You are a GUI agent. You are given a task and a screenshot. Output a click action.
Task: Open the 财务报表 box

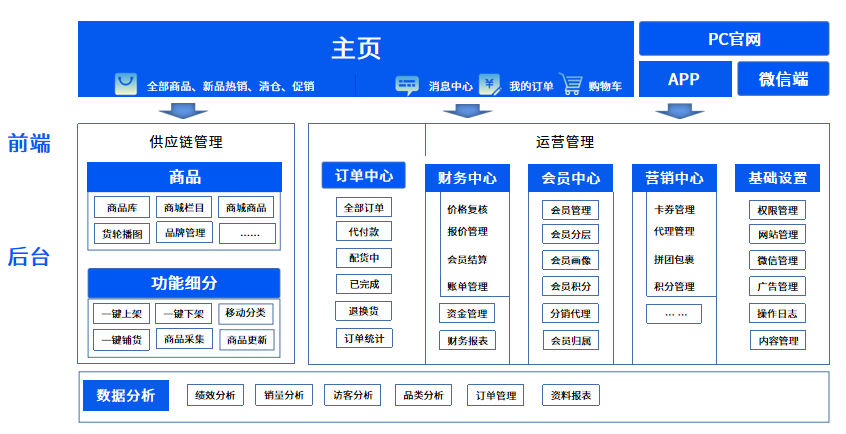[467, 341]
